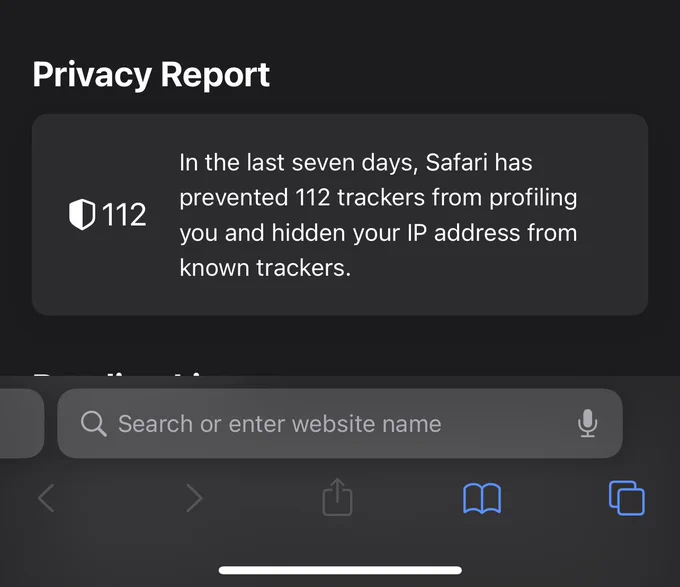Focus the Search or enter website name field
Viewport: 680px width, 587px height.
pyautogui.click(x=340, y=424)
